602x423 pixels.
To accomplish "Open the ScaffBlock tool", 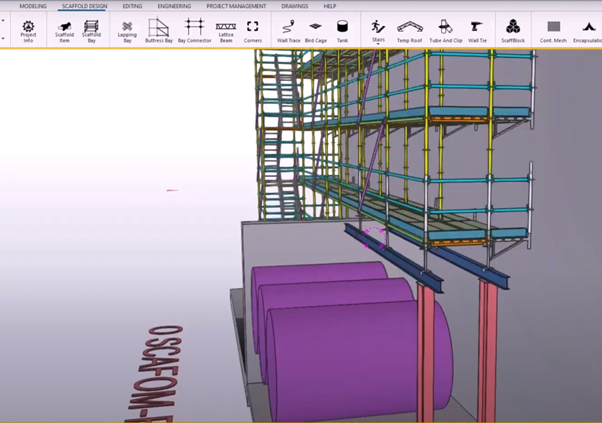I will pyautogui.click(x=513, y=31).
